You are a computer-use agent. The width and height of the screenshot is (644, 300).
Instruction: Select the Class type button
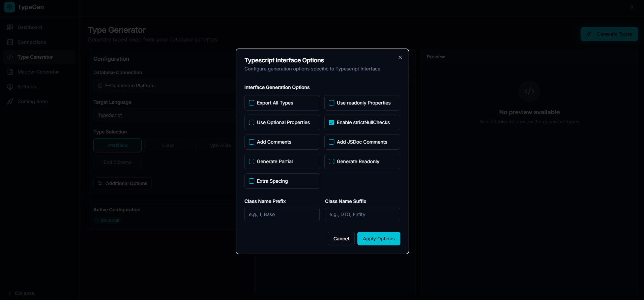point(168,145)
